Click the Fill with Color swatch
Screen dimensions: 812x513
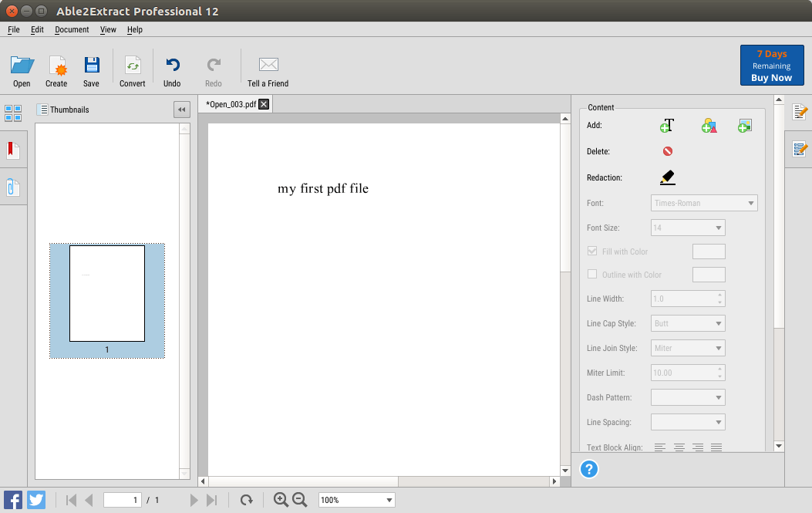point(709,251)
